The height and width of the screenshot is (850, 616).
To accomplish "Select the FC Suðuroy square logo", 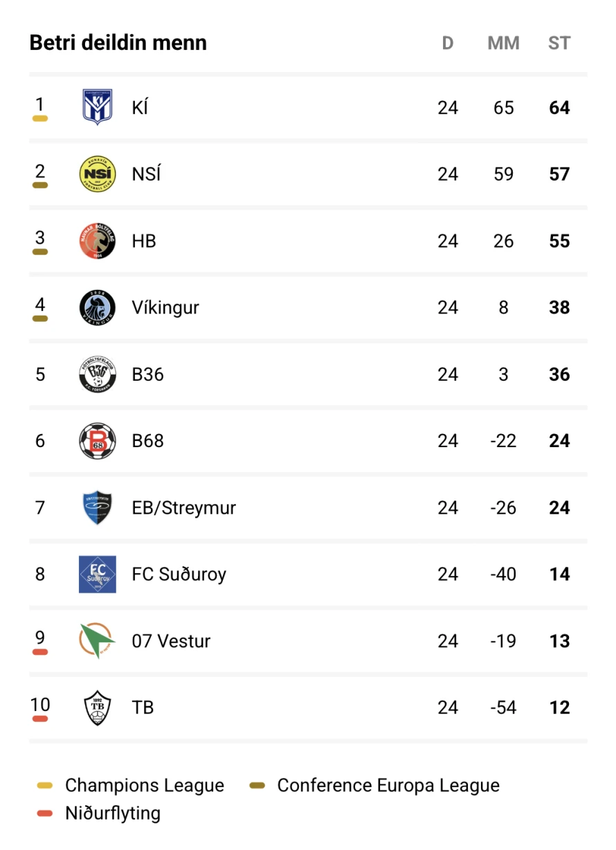I will 98,575.
